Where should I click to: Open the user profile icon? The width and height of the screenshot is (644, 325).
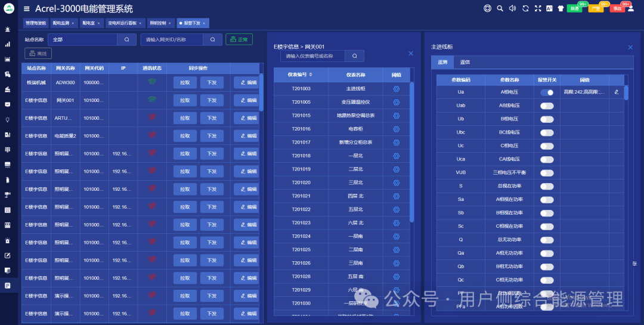point(631,8)
